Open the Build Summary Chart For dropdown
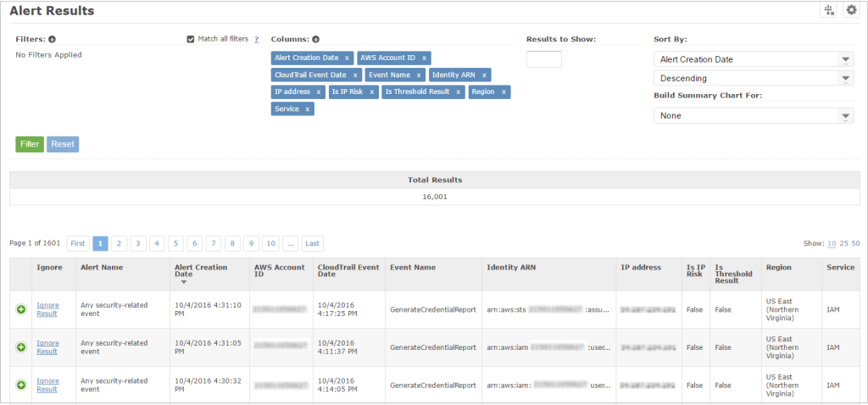The width and height of the screenshot is (868, 405). pyautogui.click(x=754, y=115)
